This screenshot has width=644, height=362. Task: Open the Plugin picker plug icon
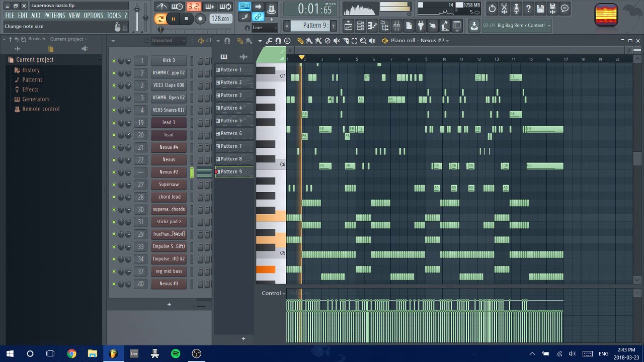(x=421, y=25)
